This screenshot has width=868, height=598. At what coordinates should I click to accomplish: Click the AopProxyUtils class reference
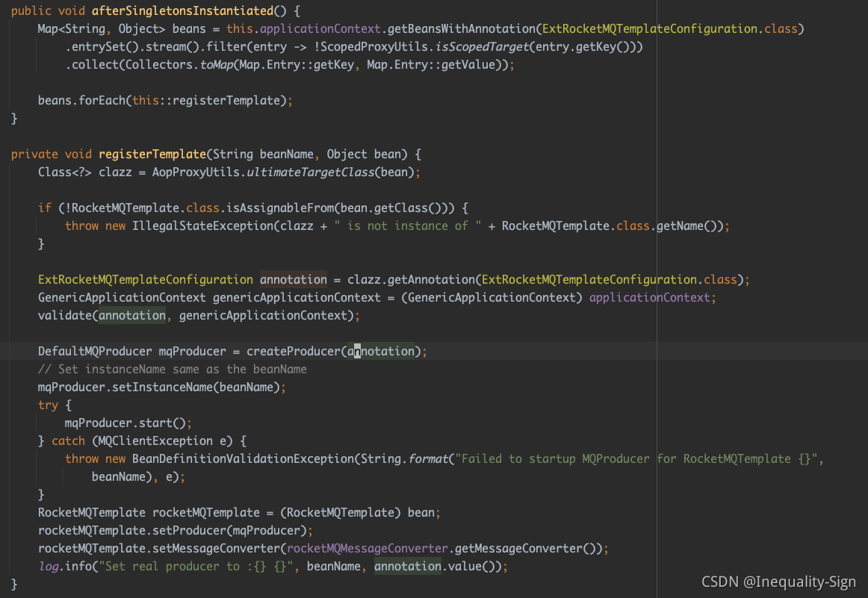196,172
